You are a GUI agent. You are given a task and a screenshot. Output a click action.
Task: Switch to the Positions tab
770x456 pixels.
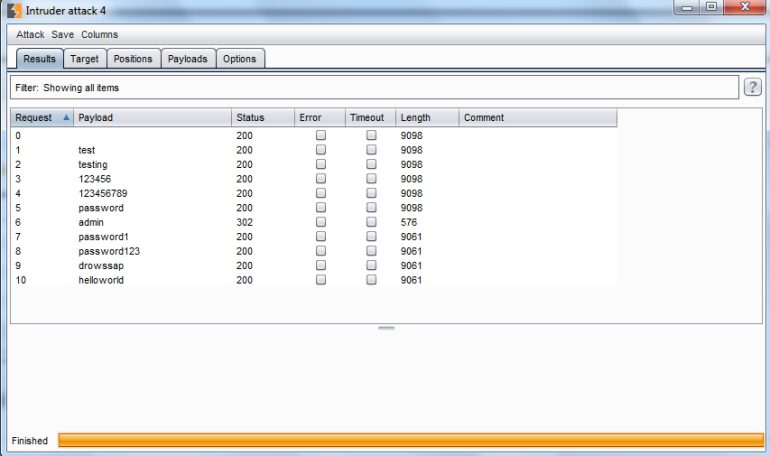pos(133,59)
